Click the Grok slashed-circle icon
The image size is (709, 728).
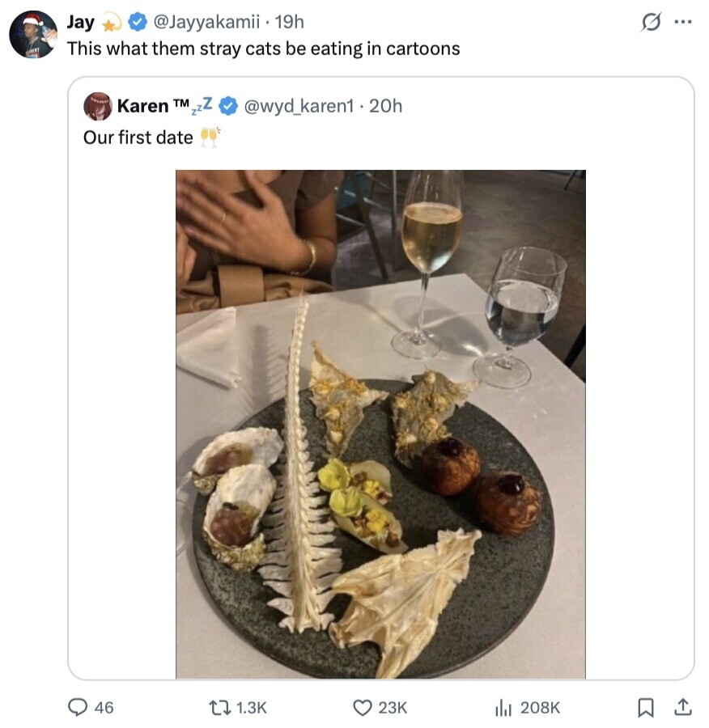click(x=651, y=23)
